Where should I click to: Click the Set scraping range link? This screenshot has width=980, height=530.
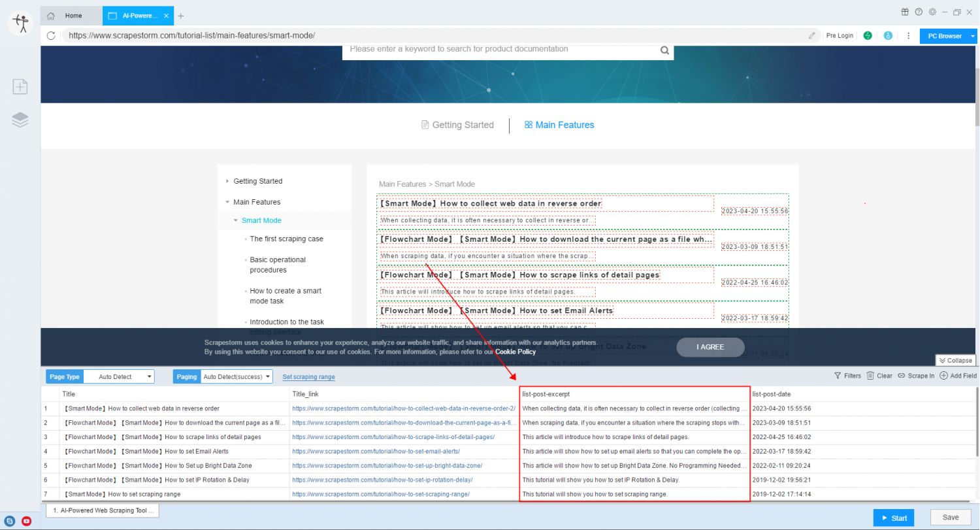[308, 377]
